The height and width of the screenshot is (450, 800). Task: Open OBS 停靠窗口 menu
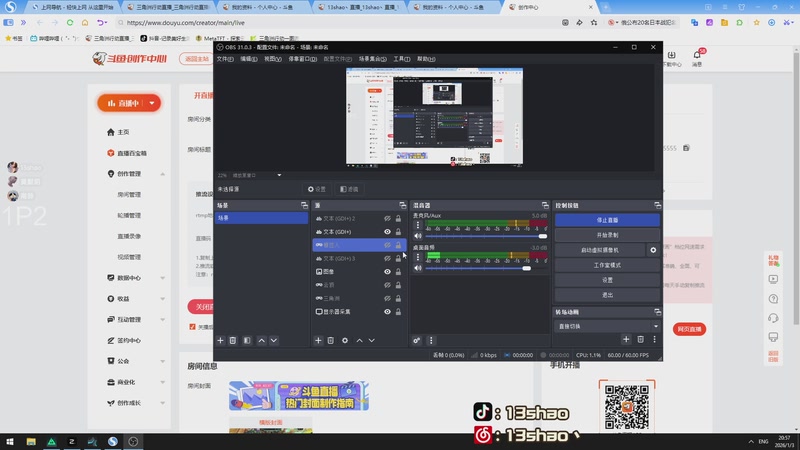click(x=303, y=59)
